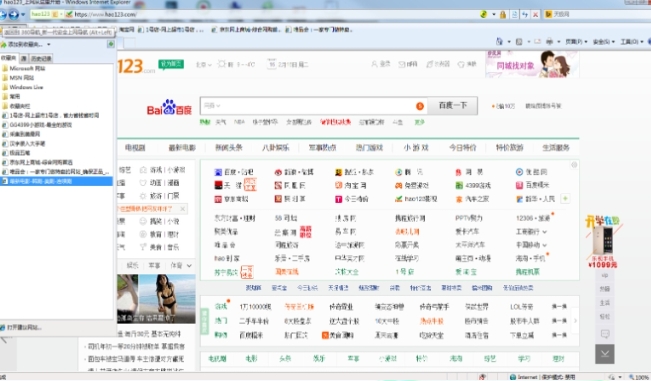Open the 最新电影 navigation tab

tap(182, 148)
